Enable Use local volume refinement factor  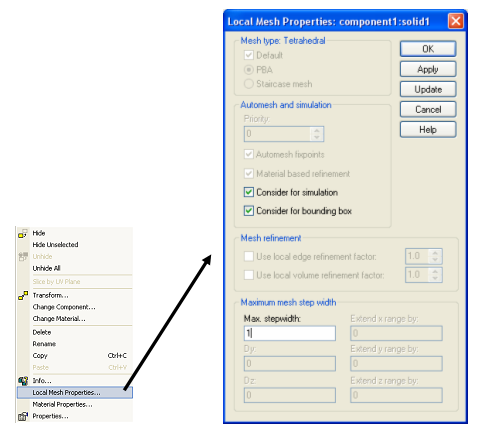tap(249, 275)
